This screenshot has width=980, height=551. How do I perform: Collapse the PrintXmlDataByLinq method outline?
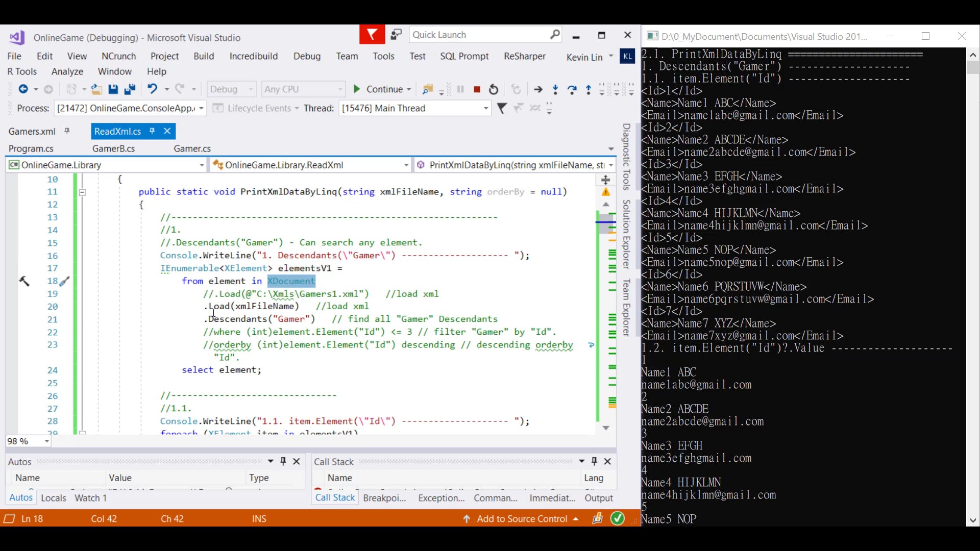point(82,192)
